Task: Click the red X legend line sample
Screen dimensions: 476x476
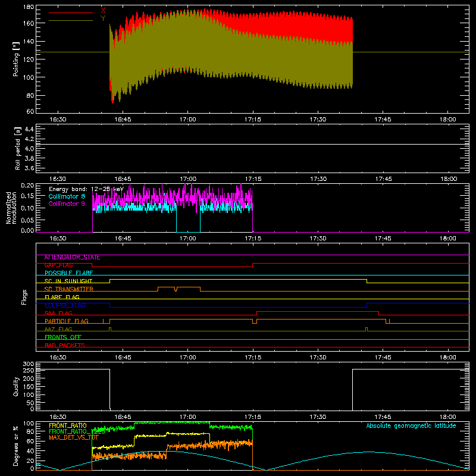Action: (x=71, y=12)
